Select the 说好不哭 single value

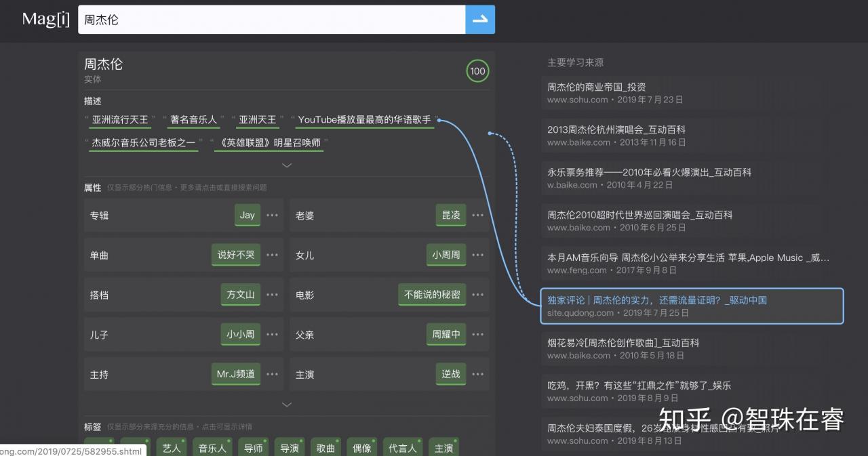[236, 255]
